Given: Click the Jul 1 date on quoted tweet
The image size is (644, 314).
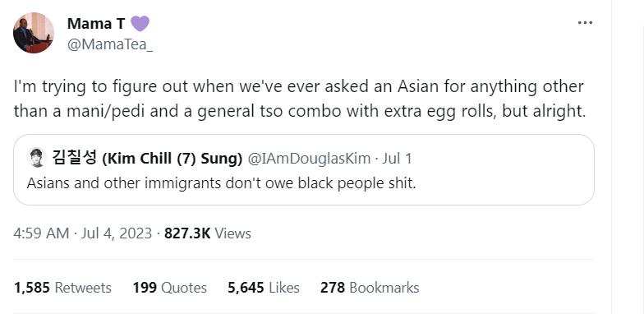Looking at the screenshot, I should pos(397,159).
